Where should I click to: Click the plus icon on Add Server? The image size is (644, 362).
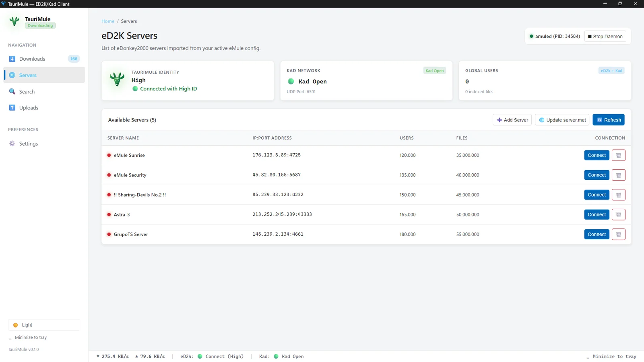(500, 120)
